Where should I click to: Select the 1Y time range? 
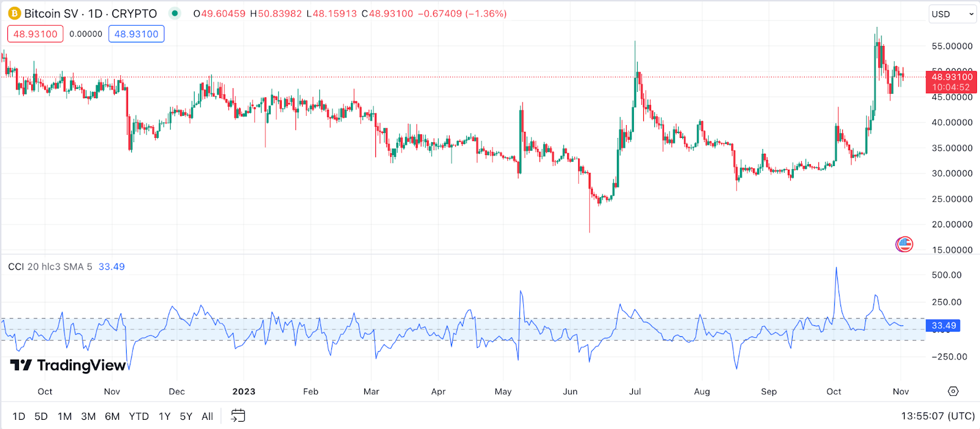164,416
